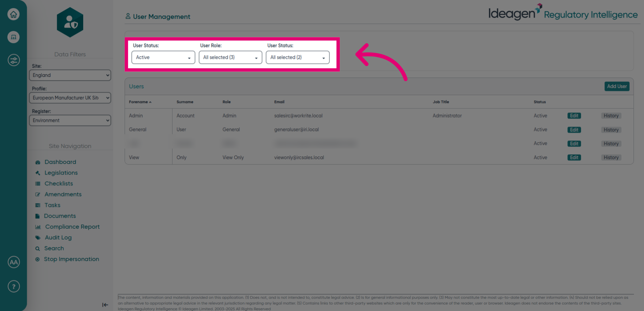The image size is (644, 311).
Task: Open the Home icon in left rail
Action: coord(13,14)
